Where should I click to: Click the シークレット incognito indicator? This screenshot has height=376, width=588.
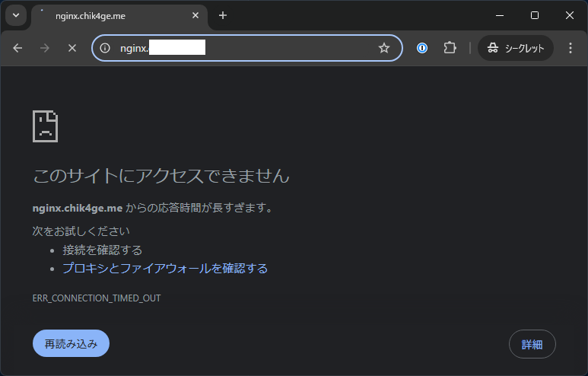click(x=516, y=48)
